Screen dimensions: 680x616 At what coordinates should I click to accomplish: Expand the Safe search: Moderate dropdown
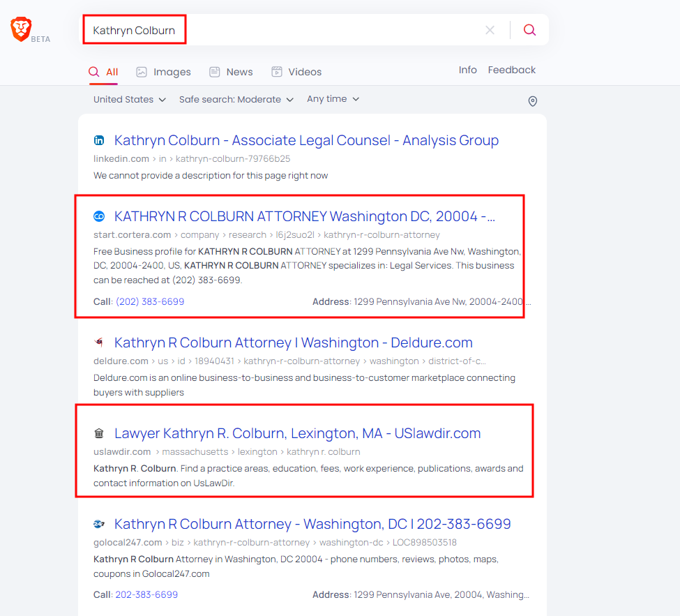236,99
